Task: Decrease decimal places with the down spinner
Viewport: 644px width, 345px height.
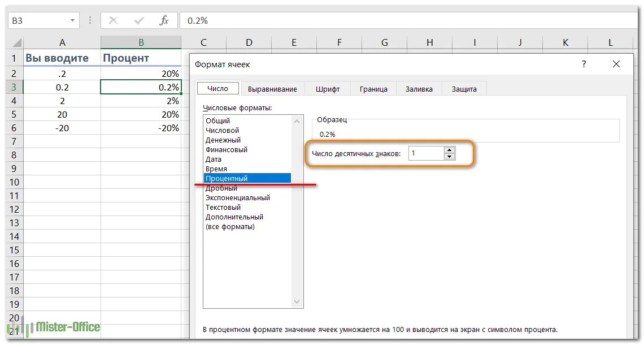Action: click(x=449, y=156)
